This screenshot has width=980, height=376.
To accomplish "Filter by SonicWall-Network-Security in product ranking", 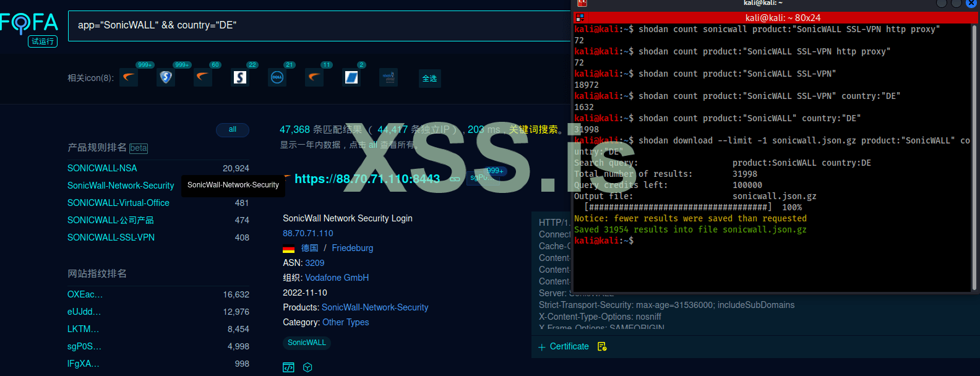I will tap(121, 186).
